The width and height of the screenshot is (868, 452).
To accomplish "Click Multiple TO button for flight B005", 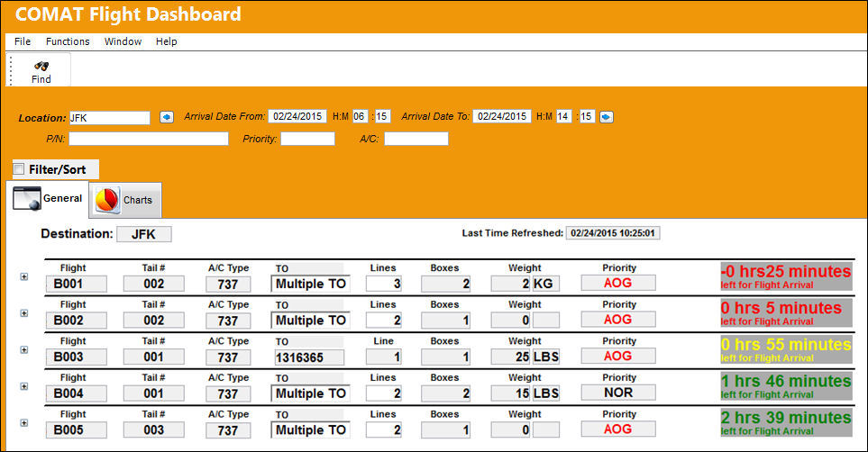I will [311, 429].
